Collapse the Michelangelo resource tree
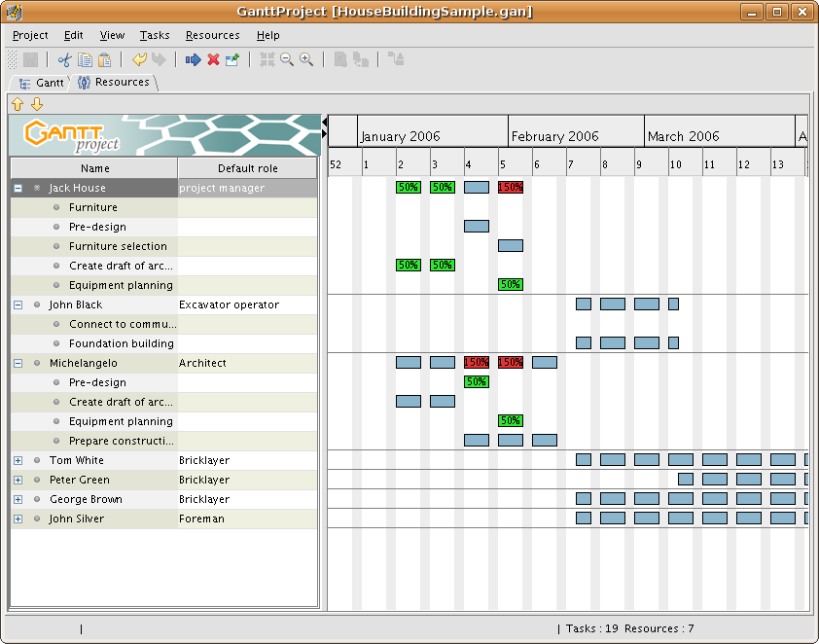The image size is (819, 644). click(18, 363)
